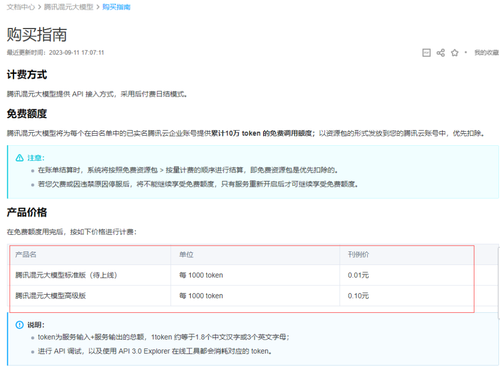Click the document view mode icon
The image size is (500, 369).
[426, 53]
